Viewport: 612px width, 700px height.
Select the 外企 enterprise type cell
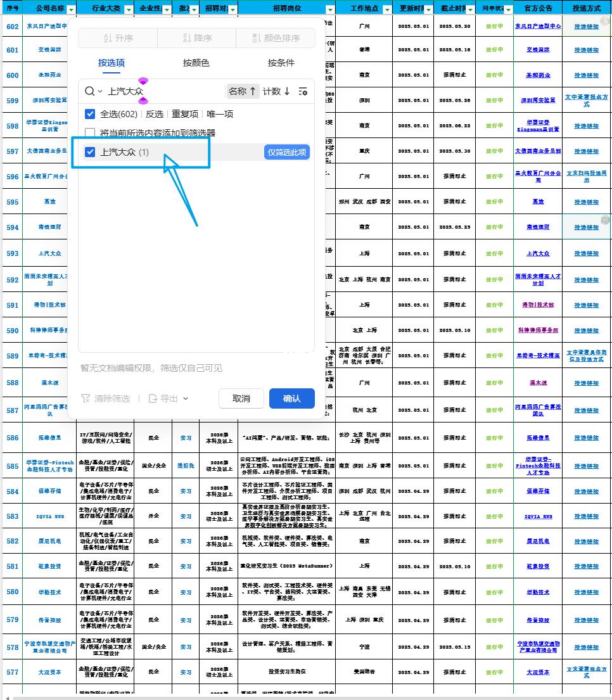click(153, 516)
